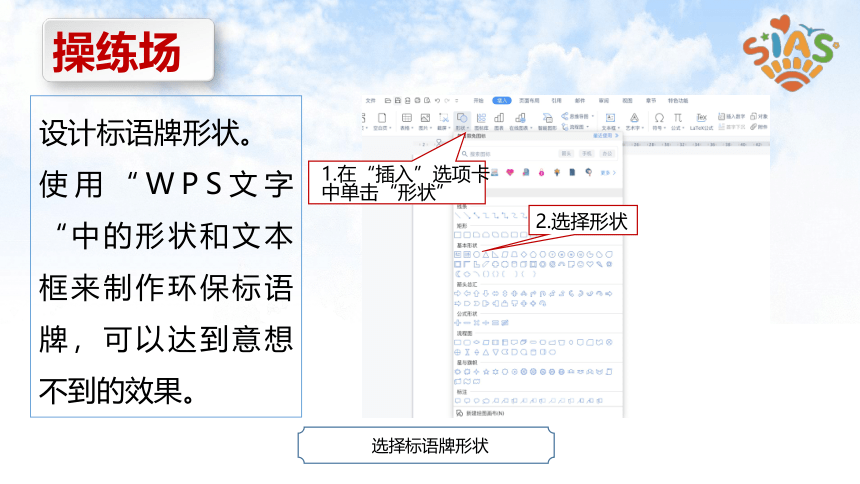Screen dimensions: 860x484
Task: Select the heart shape under 基本形状
Action: point(590,264)
